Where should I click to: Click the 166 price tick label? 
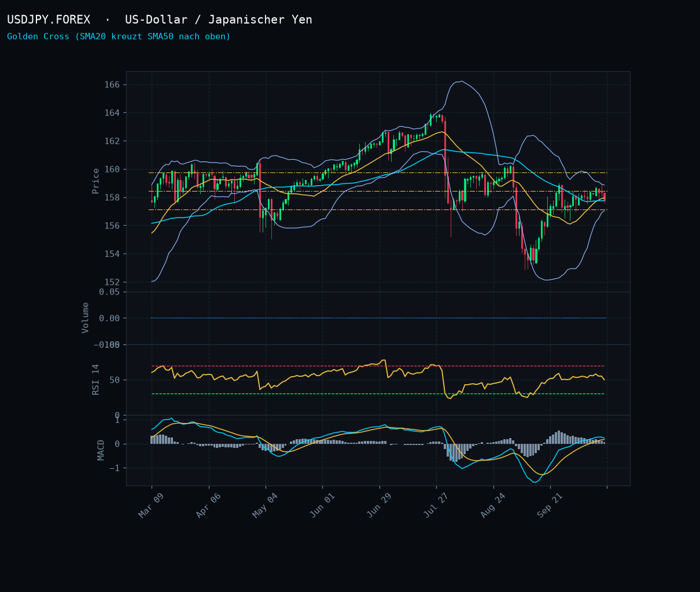pos(112,84)
